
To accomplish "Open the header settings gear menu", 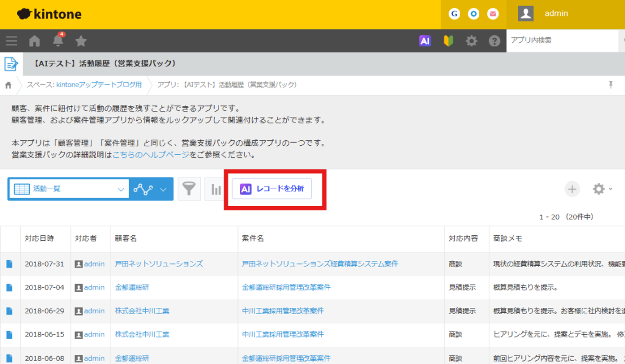I will [x=471, y=41].
